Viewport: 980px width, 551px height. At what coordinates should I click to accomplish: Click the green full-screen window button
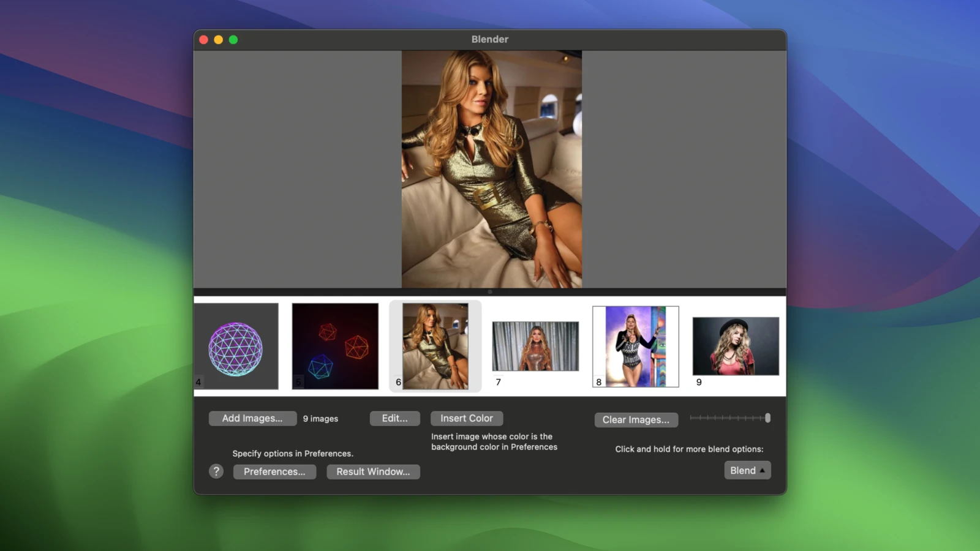pos(233,40)
